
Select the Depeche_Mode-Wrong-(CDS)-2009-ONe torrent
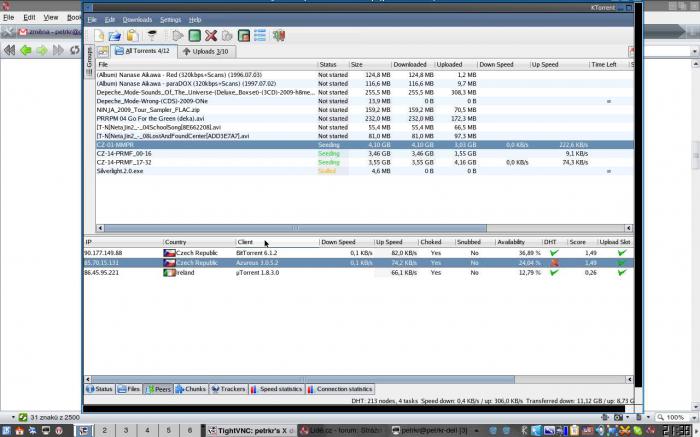(364, 101)
